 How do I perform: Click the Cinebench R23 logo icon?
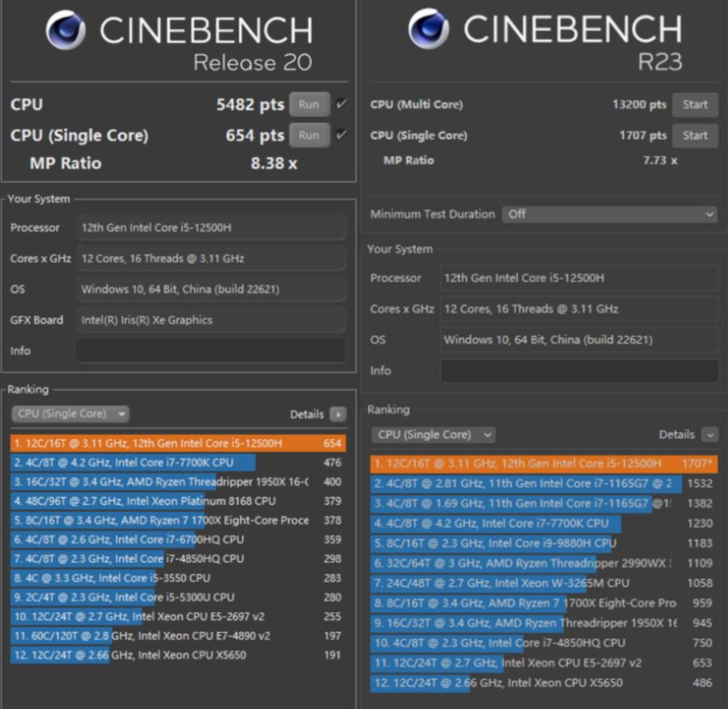click(x=428, y=29)
